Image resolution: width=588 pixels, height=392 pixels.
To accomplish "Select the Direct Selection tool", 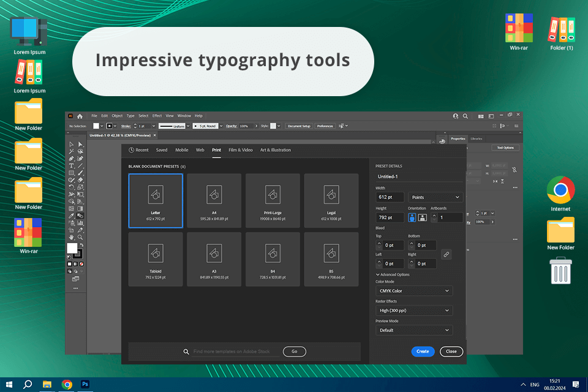I will [x=80, y=144].
